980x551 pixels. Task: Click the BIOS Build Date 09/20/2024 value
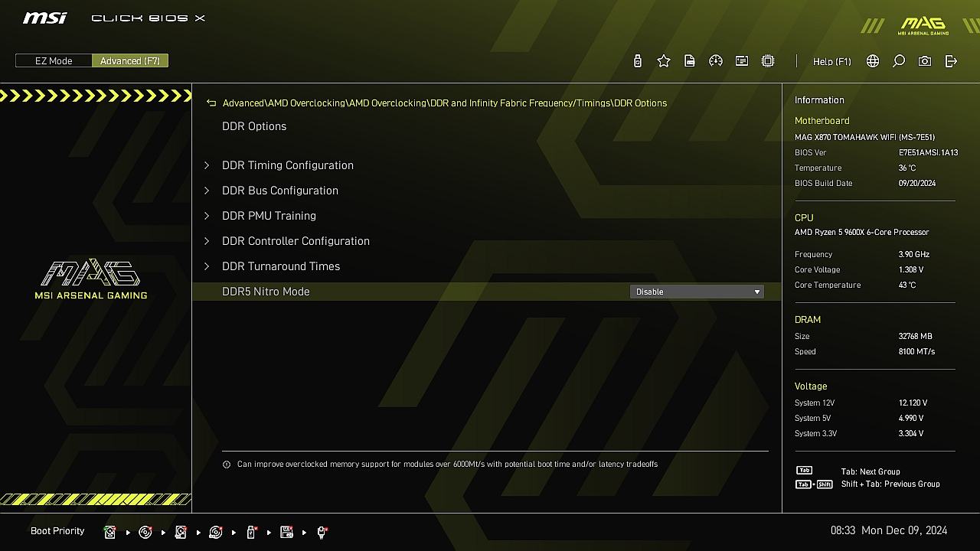click(917, 184)
